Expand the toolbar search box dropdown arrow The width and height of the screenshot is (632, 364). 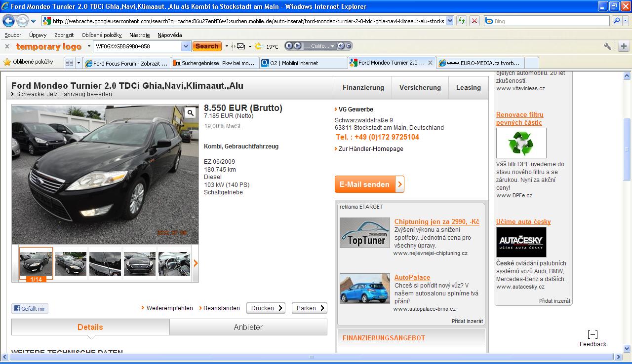coord(186,46)
